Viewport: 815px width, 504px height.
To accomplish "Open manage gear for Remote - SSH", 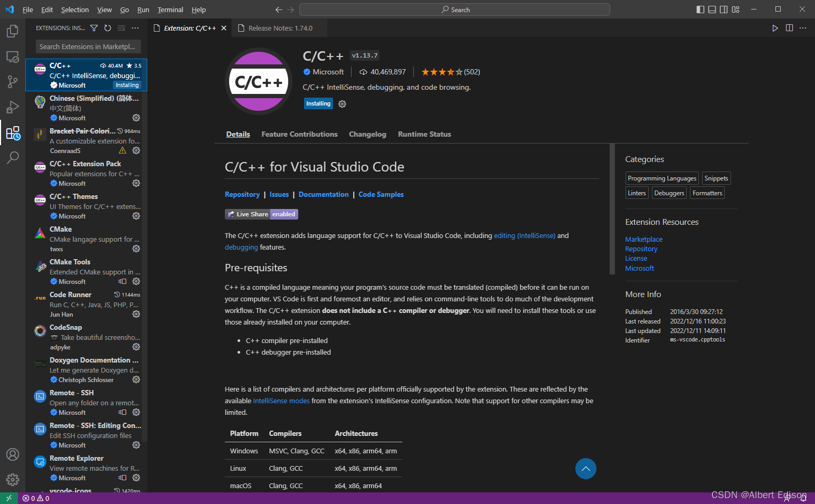I will point(136,412).
